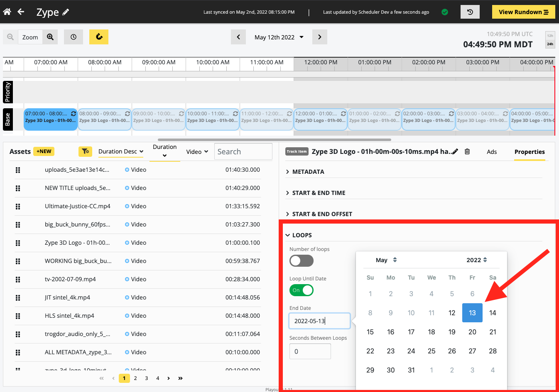Viewport: 559px width, 392px height.
Task: Click the View Rundown button
Action: (x=523, y=12)
